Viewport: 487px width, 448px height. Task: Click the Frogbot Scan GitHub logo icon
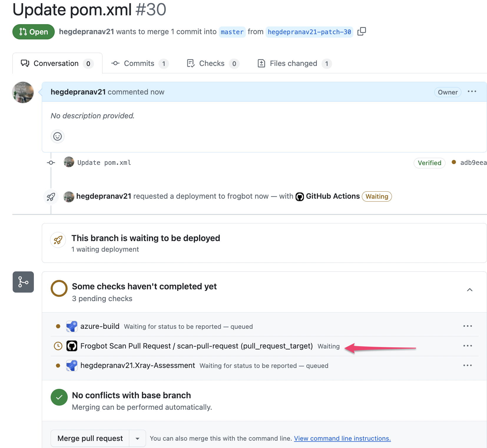pos(72,346)
